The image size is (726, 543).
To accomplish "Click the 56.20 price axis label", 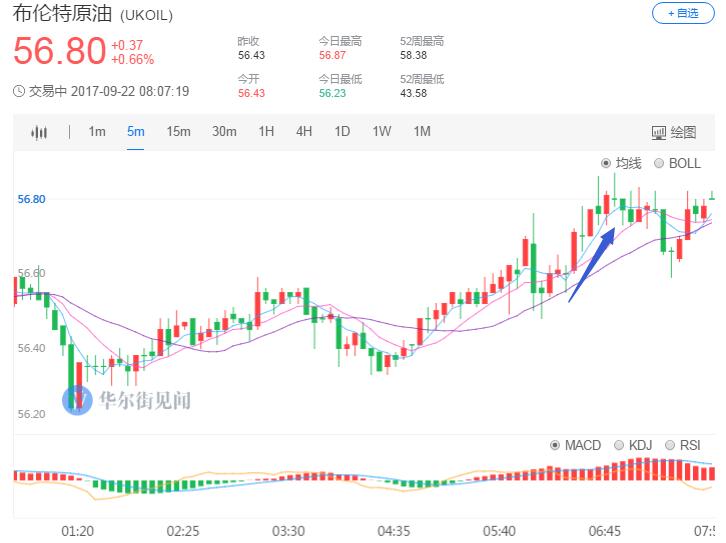I will (x=31, y=414).
